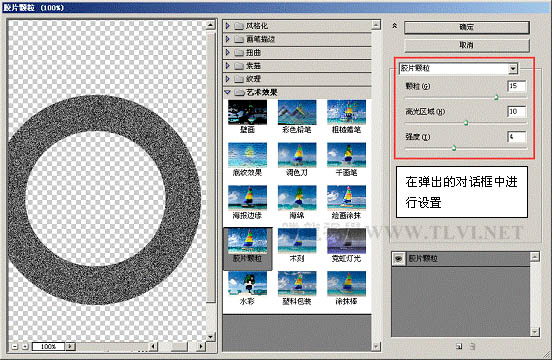Click the delete effect layer icon

472,346
